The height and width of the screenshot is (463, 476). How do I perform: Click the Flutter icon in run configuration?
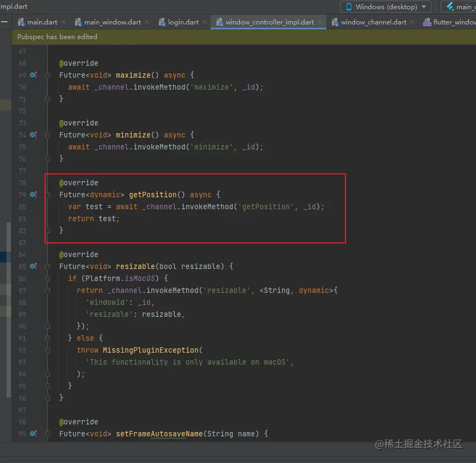click(x=450, y=7)
